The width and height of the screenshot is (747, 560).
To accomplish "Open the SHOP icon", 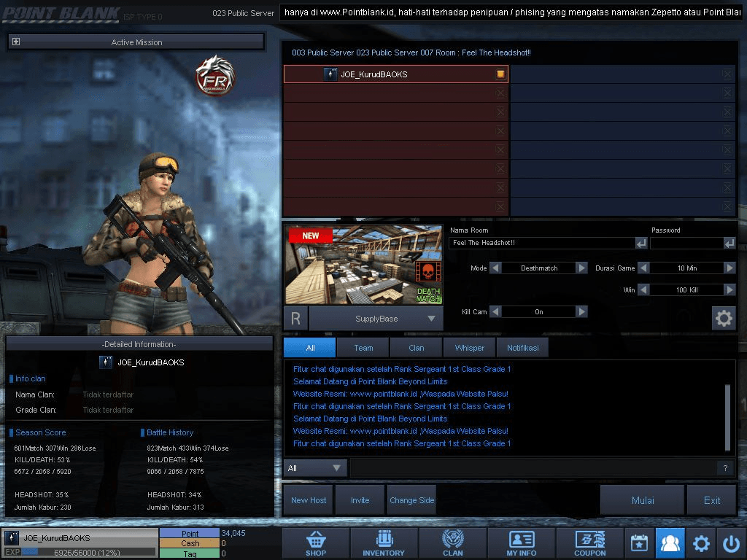I will coord(316,543).
